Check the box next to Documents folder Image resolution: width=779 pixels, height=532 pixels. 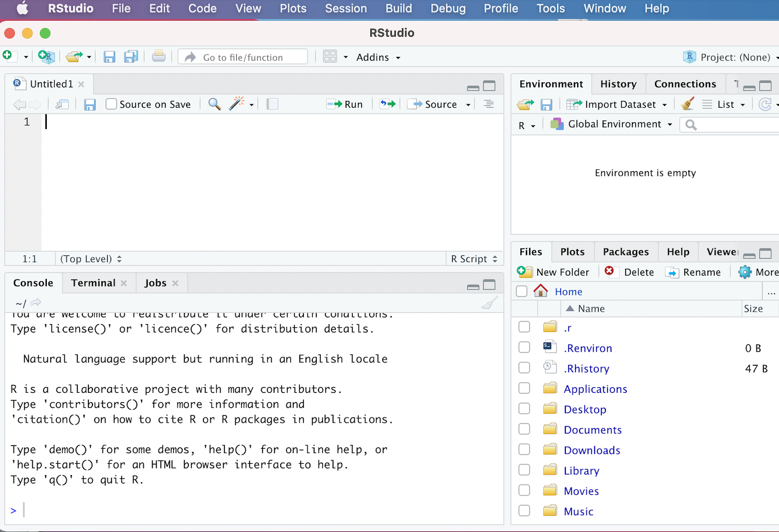tap(524, 429)
